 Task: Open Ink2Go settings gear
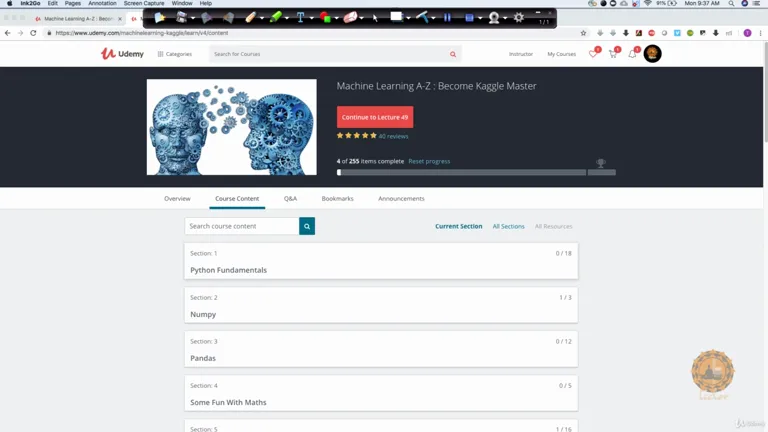(519, 18)
